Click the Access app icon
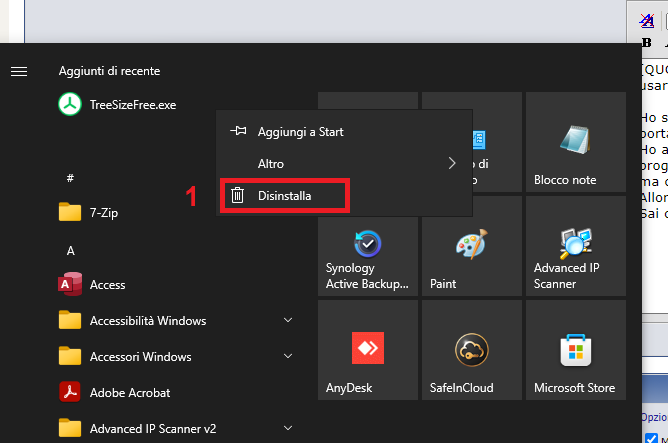Image resolution: width=668 pixels, height=443 pixels. 70,284
